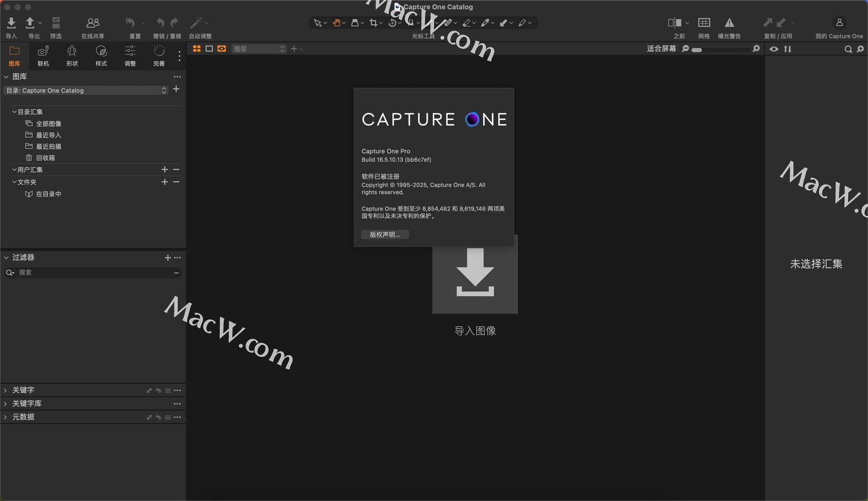Viewport: 868px width, 501px height.
Task: Open the Layer (图层) dropdown
Action: click(x=259, y=49)
